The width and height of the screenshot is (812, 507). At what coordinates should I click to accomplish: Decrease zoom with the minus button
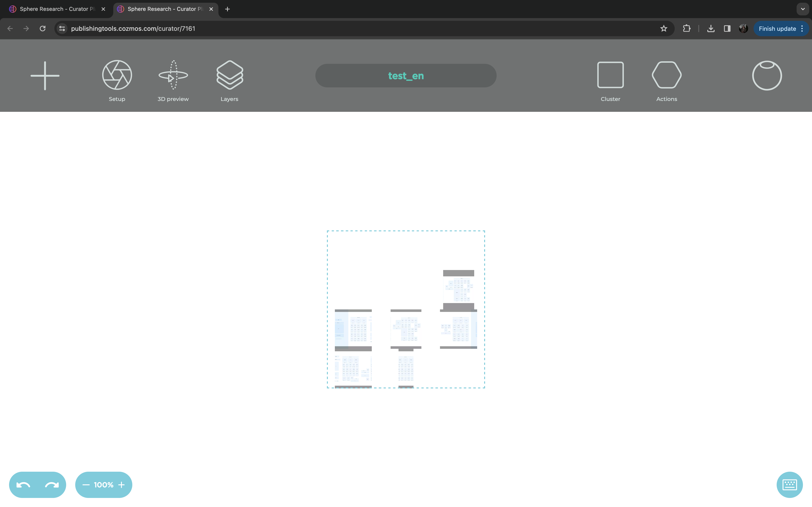(x=86, y=485)
